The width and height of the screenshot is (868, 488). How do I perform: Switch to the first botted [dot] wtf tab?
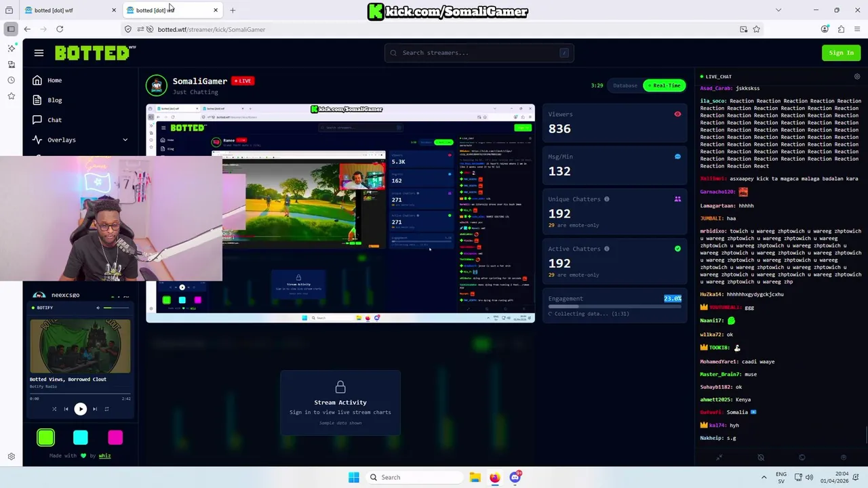pyautogui.click(x=71, y=10)
